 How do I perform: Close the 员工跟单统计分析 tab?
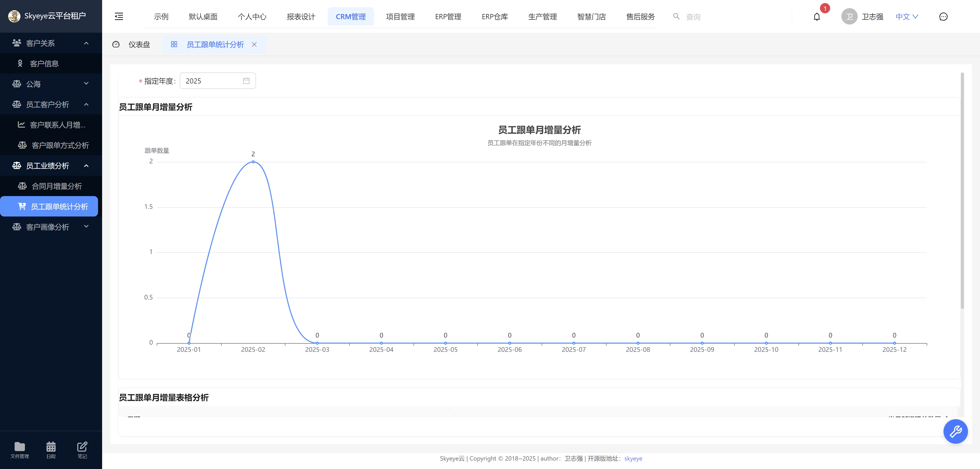click(254, 44)
